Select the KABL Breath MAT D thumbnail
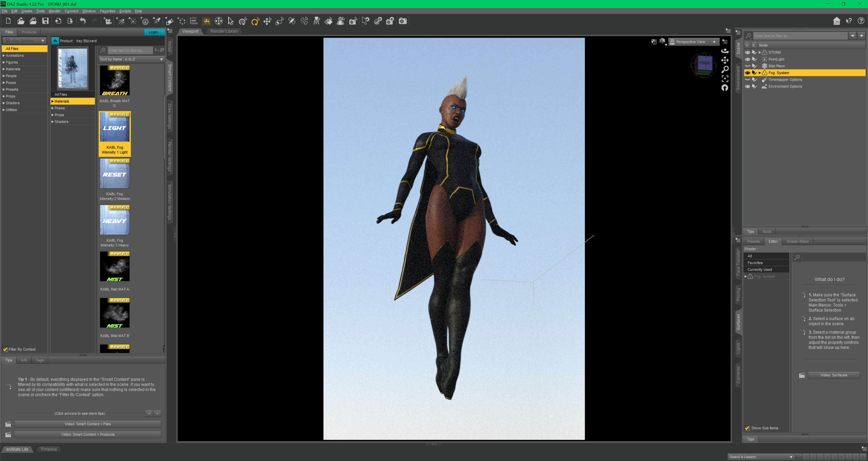This screenshot has width=868, height=461. coord(115,80)
